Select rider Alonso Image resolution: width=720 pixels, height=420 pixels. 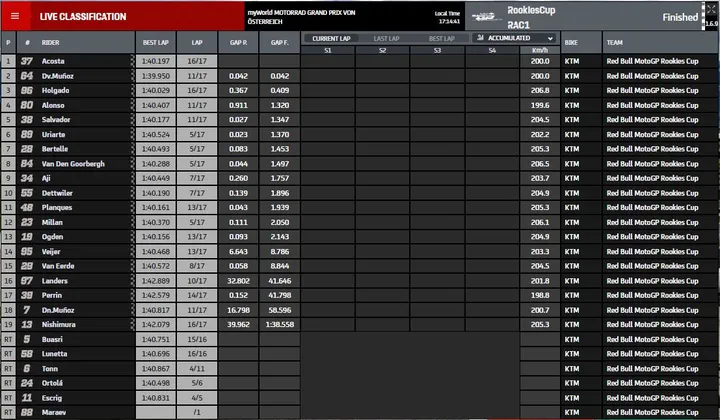(53, 105)
